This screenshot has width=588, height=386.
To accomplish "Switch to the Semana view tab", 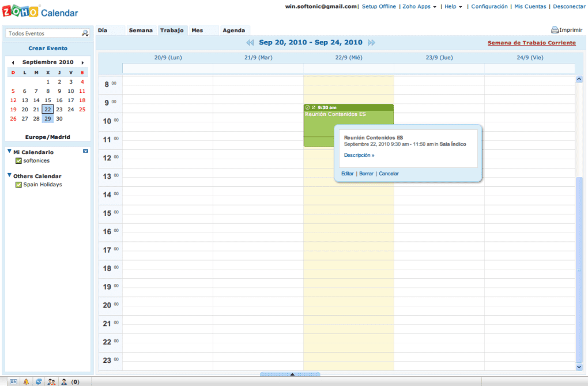I will [x=141, y=31].
